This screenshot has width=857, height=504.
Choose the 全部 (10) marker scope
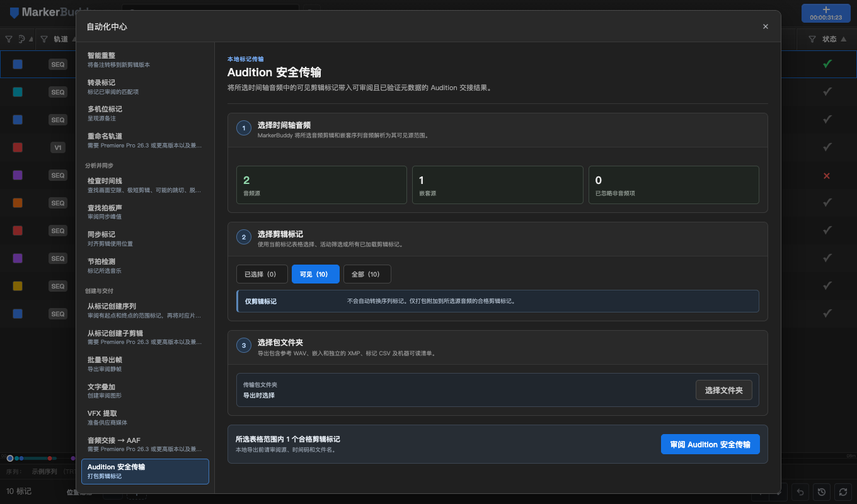point(367,274)
